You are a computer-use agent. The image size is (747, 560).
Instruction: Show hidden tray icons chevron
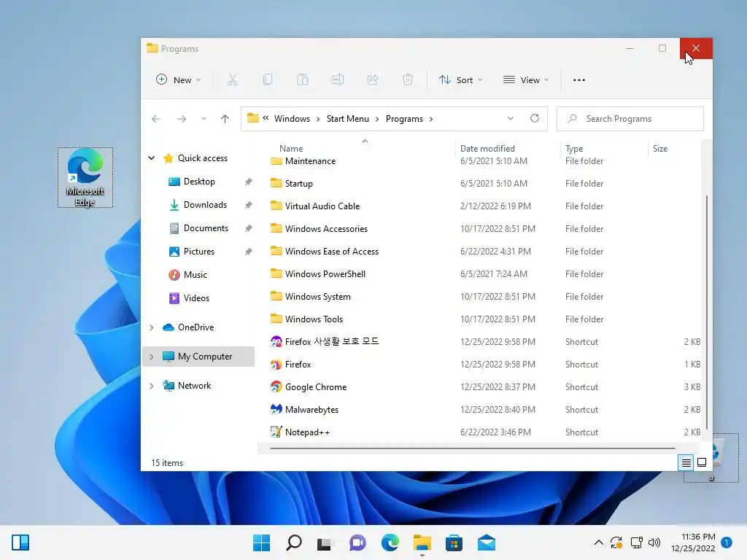(599, 542)
